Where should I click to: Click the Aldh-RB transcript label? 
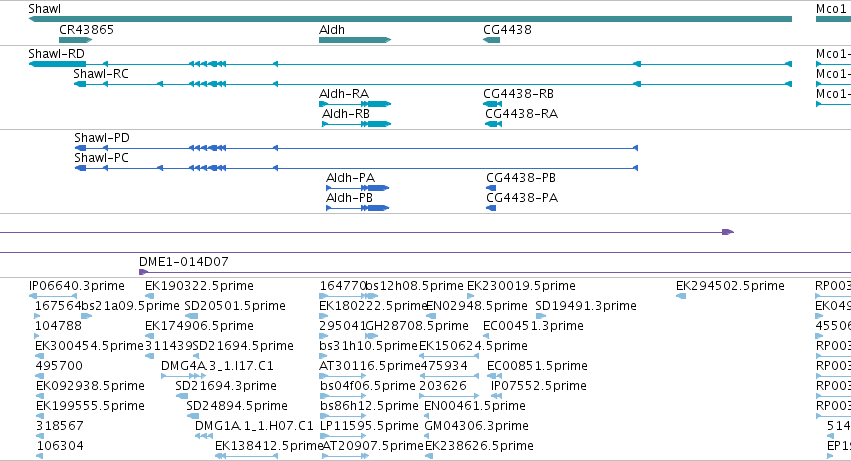click(346, 114)
